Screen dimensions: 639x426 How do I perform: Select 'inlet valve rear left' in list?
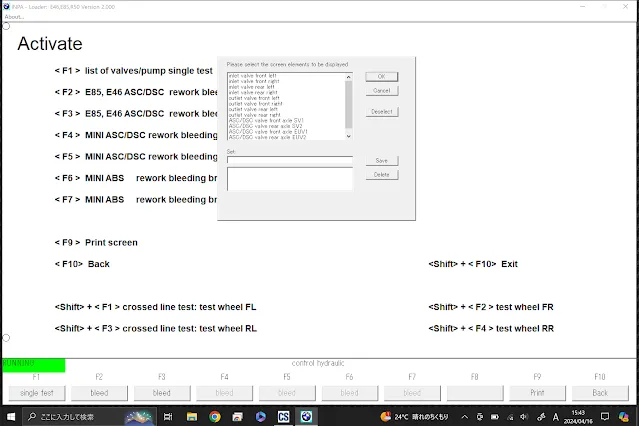[251, 87]
